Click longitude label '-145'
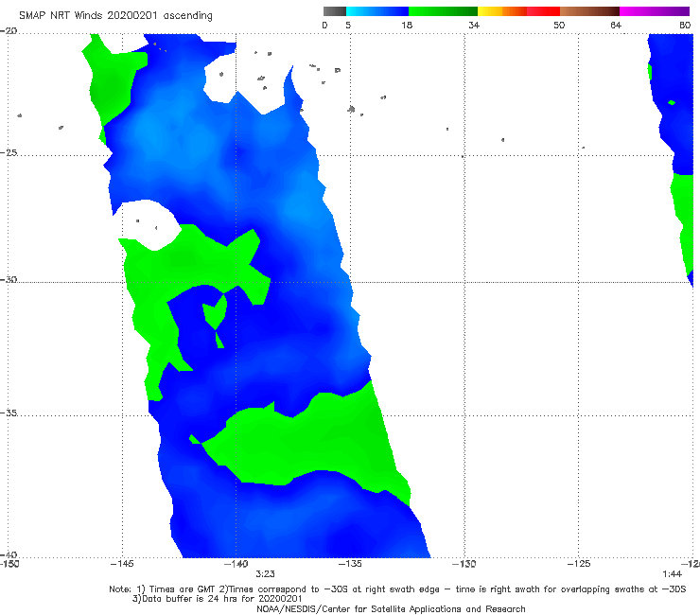 [x=122, y=564]
